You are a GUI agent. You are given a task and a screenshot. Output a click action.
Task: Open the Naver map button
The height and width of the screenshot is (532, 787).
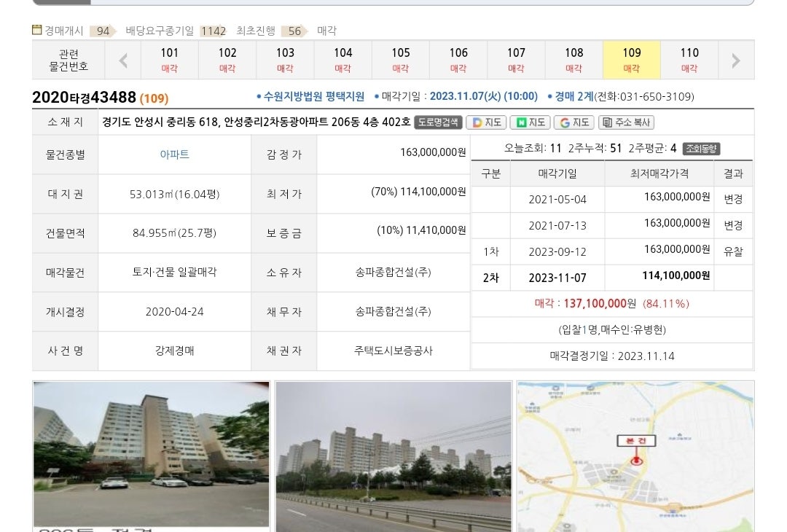point(530,122)
